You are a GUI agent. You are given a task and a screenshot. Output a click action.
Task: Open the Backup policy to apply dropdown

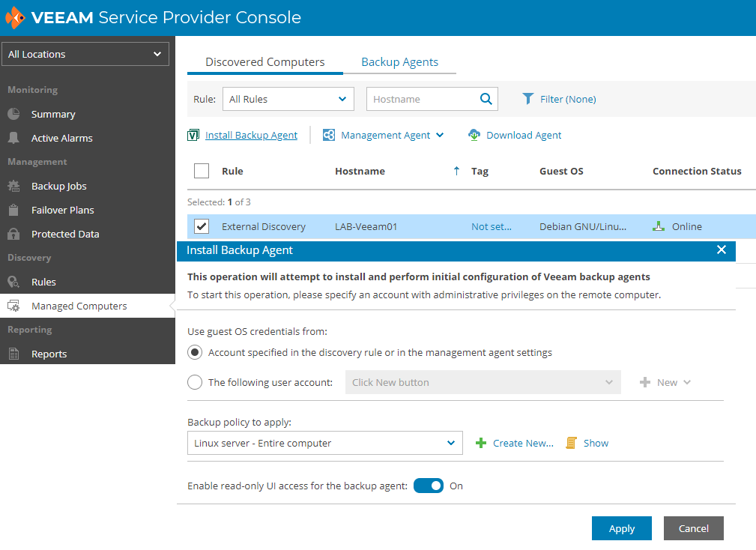[x=325, y=443]
